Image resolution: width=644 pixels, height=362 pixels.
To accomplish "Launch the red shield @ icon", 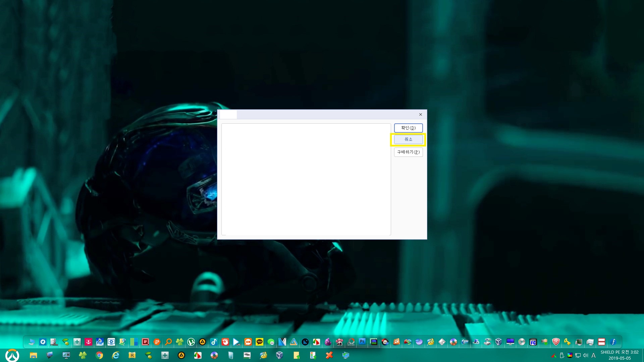I will pyautogui.click(x=556, y=342).
